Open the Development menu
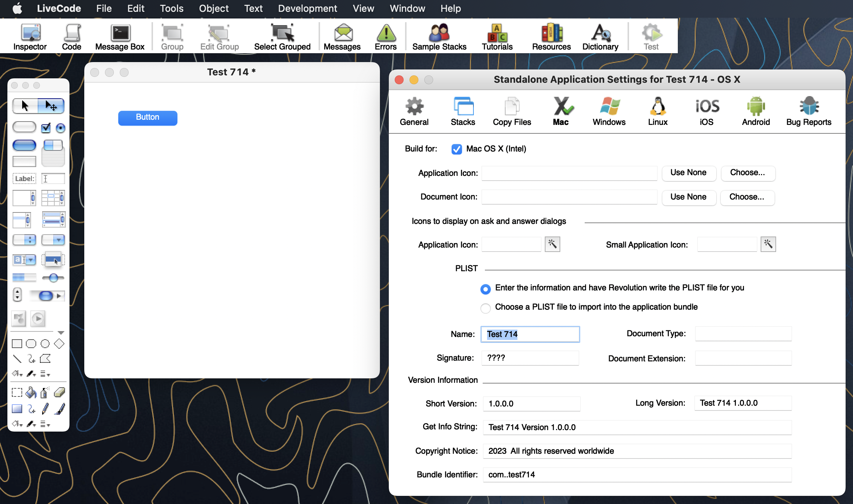Screen dimensions: 853x504 click(307, 8)
